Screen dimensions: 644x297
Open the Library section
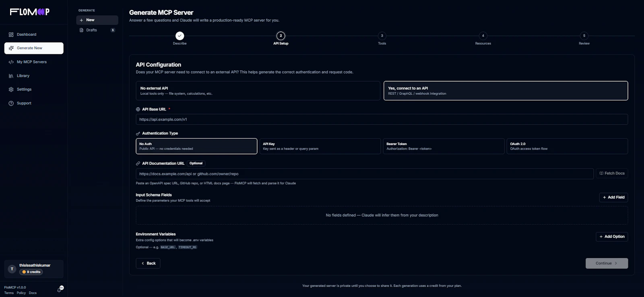(x=34, y=76)
